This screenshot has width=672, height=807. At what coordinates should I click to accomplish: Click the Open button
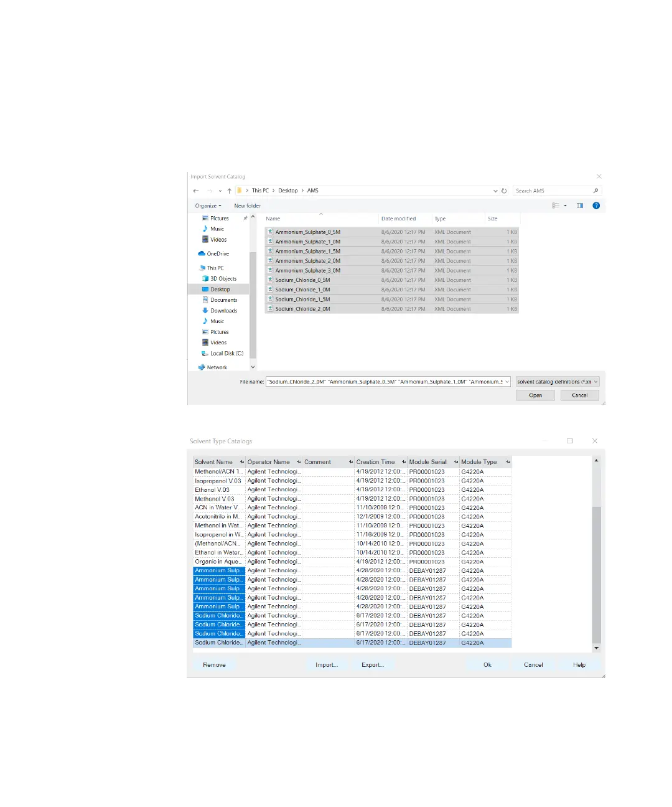pyautogui.click(x=535, y=395)
